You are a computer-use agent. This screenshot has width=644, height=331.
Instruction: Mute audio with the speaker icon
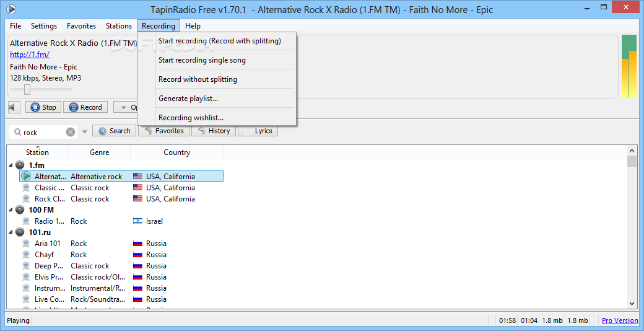pyautogui.click(x=14, y=108)
